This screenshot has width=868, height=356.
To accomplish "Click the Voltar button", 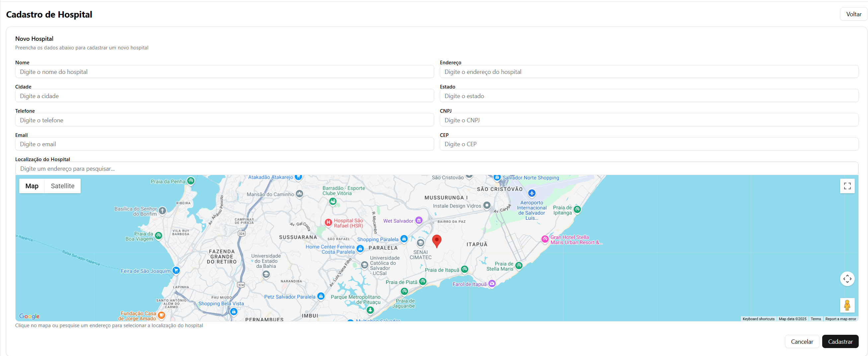I will coord(853,14).
